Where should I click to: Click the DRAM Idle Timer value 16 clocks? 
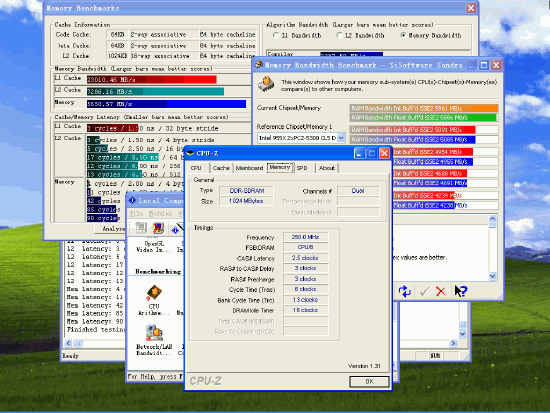(x=306, y=310)
